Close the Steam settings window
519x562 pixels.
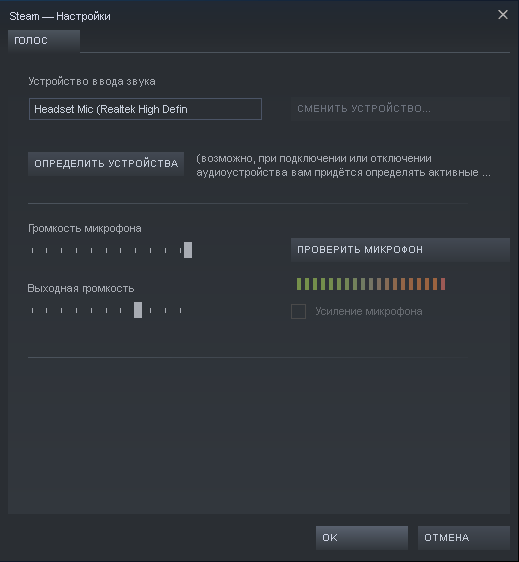click(503, 15)
